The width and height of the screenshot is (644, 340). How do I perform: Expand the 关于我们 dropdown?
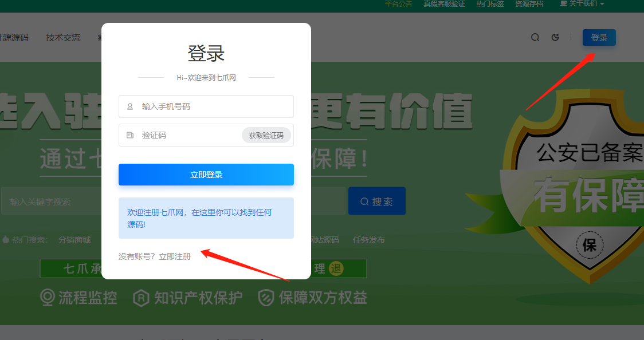coord(582,3)
